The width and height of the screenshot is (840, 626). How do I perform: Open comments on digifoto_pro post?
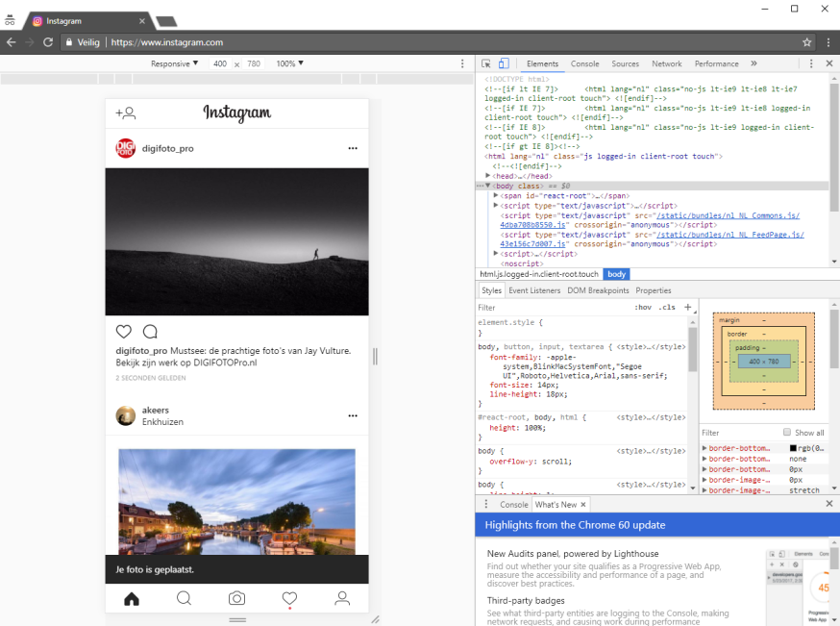(150, 332)
